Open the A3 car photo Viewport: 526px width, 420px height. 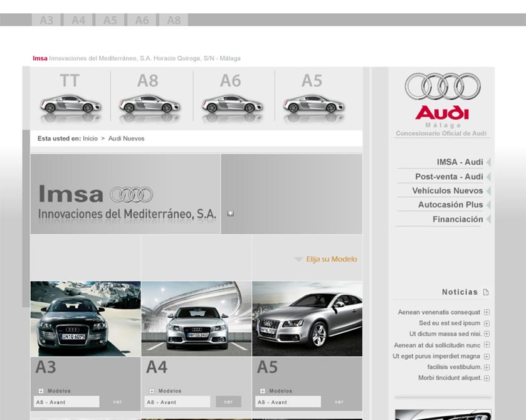tap(85, 318)
